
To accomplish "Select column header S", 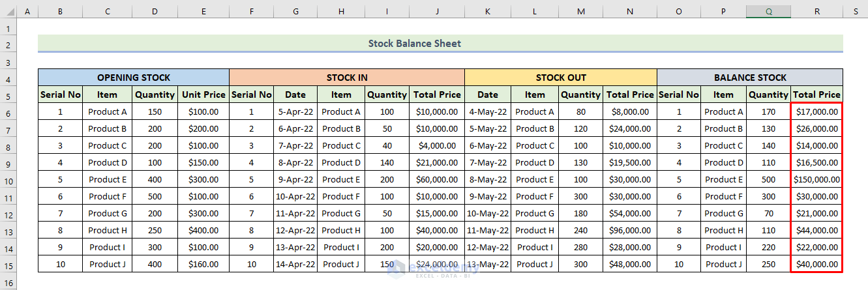I will point(855,12).
